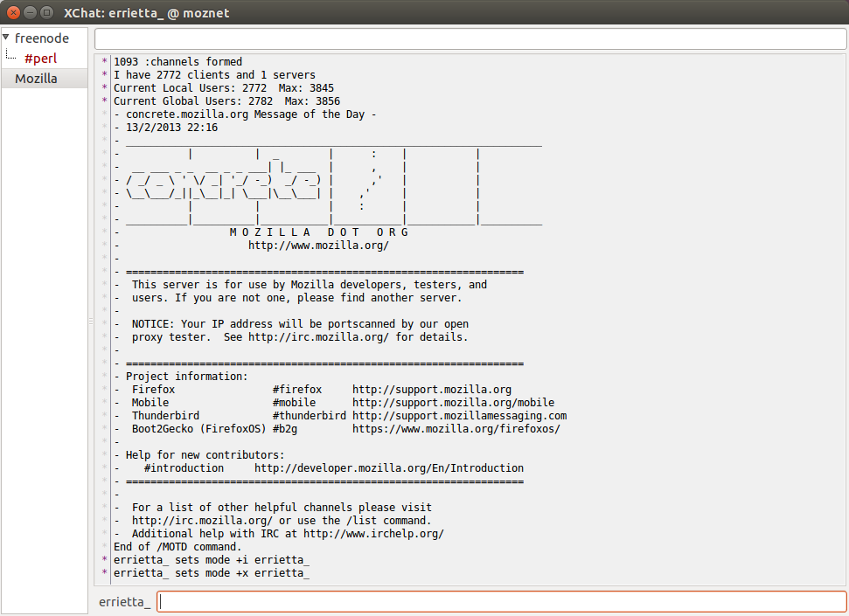Screen dimensions: 849x616
Task: Click the 'End of /MOTD command.' line
Action: 177,547
